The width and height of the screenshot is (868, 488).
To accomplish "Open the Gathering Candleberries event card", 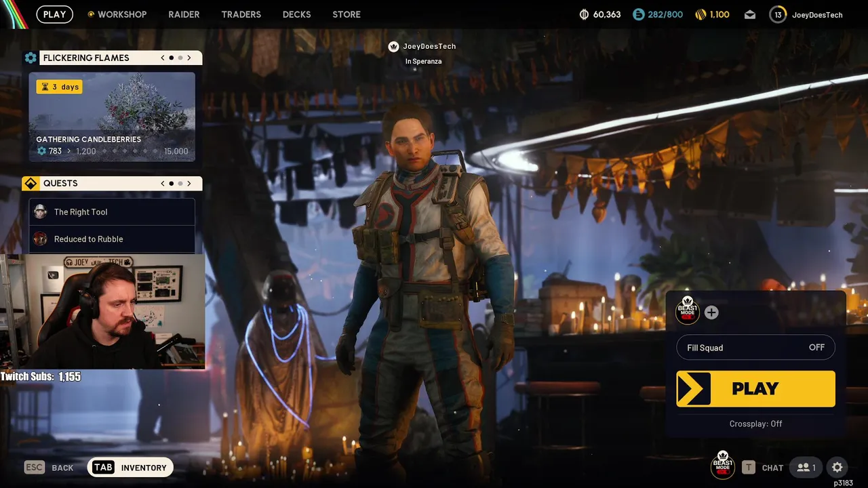I will point(112,117).
